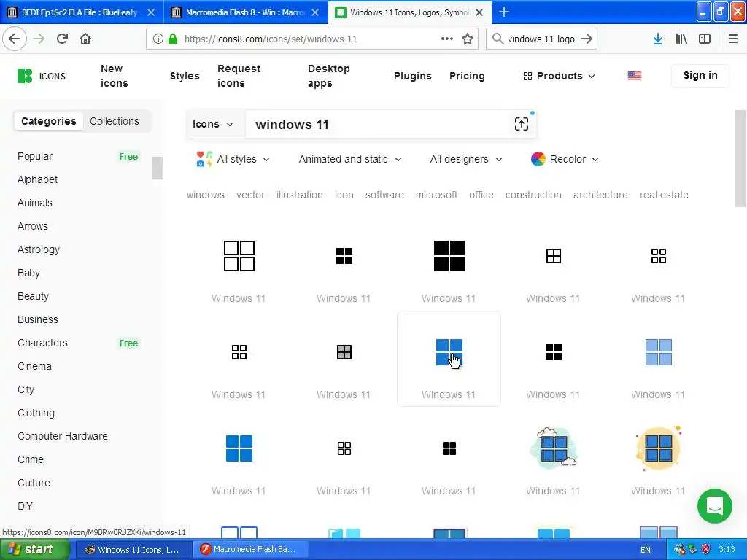Click the Windows 11 Icons taskbar button
This screenshot has width=747, height=560.
coord(134,549)
